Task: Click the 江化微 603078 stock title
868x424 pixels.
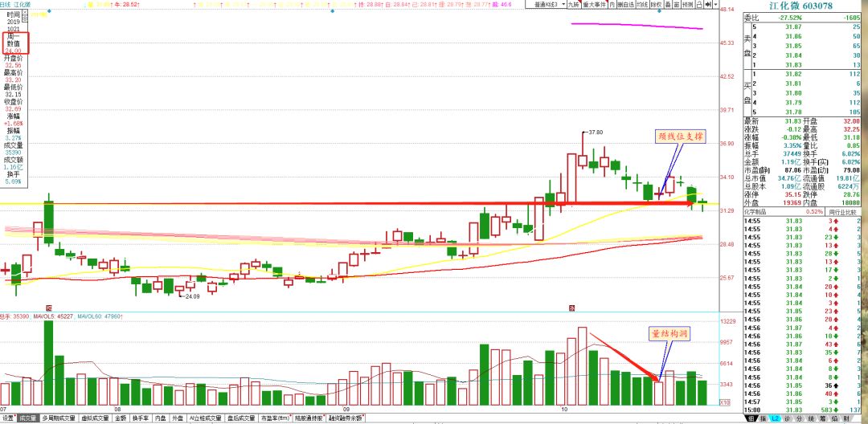Action: click(x=801, y=6)
